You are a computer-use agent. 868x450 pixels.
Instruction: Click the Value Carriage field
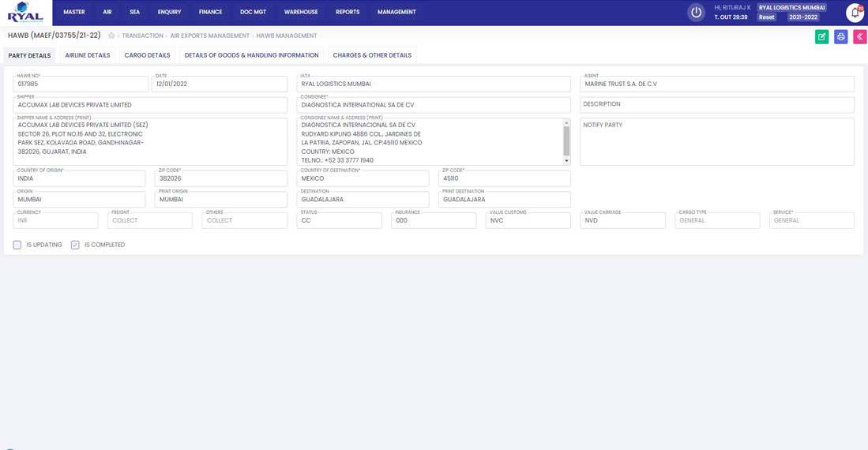[x=623, y=220]
